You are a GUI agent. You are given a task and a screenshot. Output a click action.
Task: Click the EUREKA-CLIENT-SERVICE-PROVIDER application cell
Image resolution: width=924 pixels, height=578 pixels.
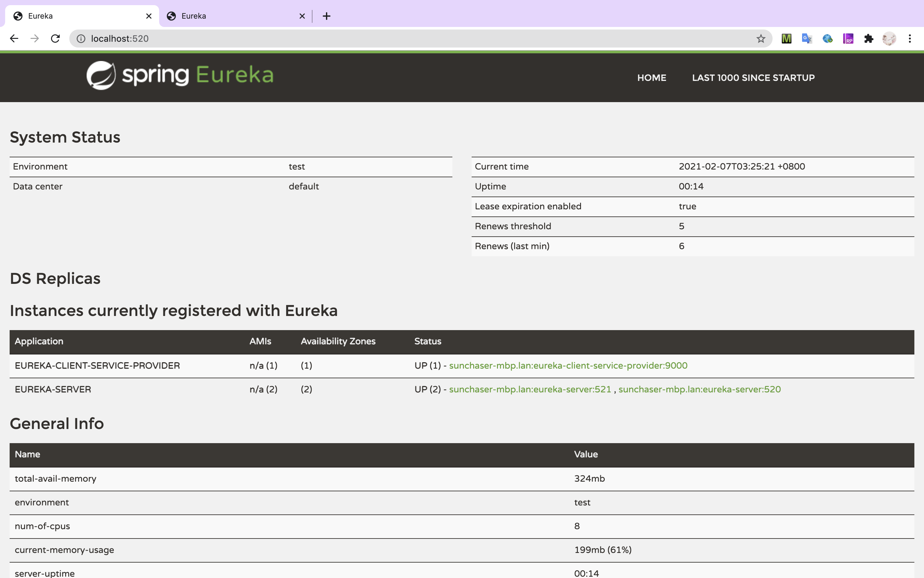click(x=97, y=365)
